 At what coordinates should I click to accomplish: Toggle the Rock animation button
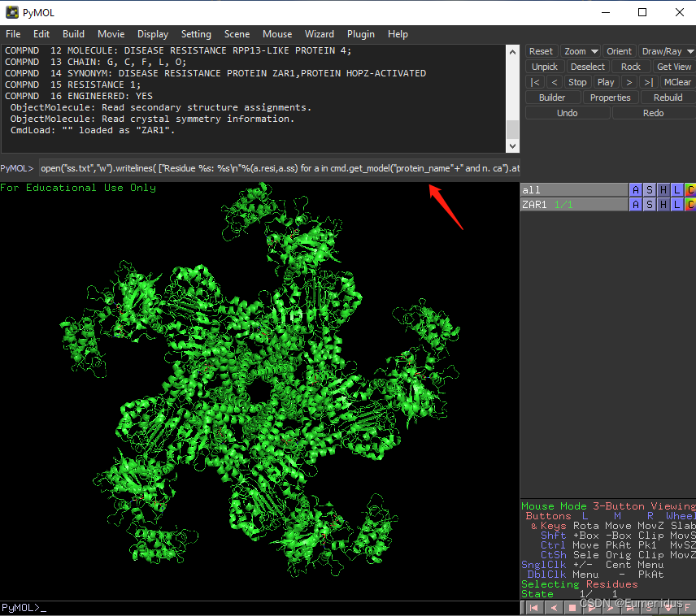pos(631,67)
